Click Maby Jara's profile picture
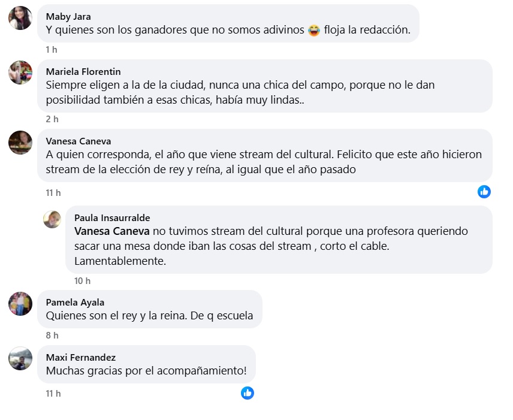The image size is (513, 420). [x=20, y=18]
